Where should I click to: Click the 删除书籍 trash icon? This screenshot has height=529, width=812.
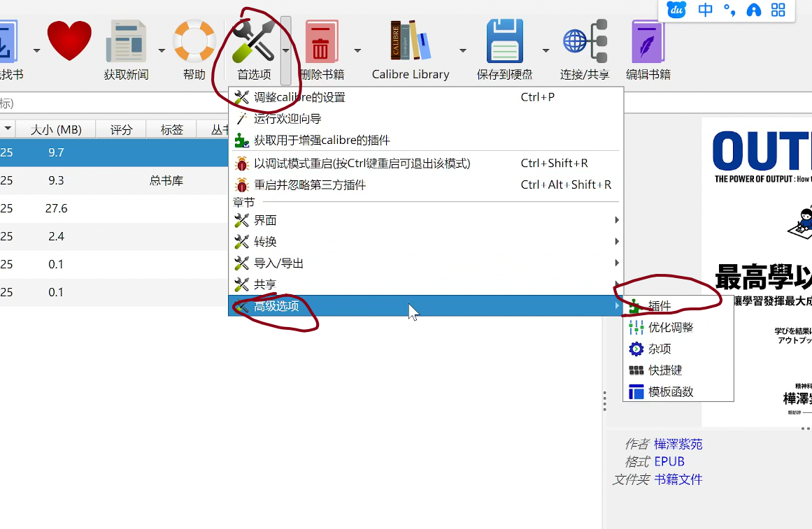click(x=321, y=42)
